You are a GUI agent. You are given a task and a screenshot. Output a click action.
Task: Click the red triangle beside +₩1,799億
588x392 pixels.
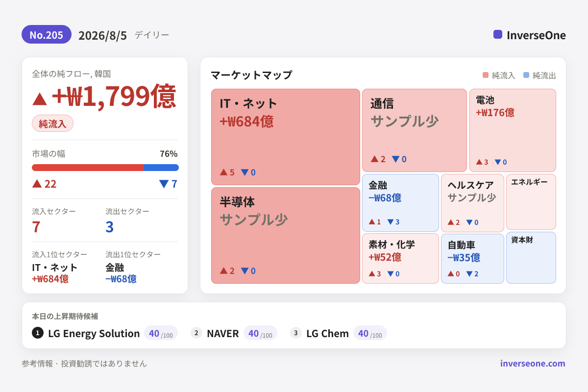click(x=40, y=98)
